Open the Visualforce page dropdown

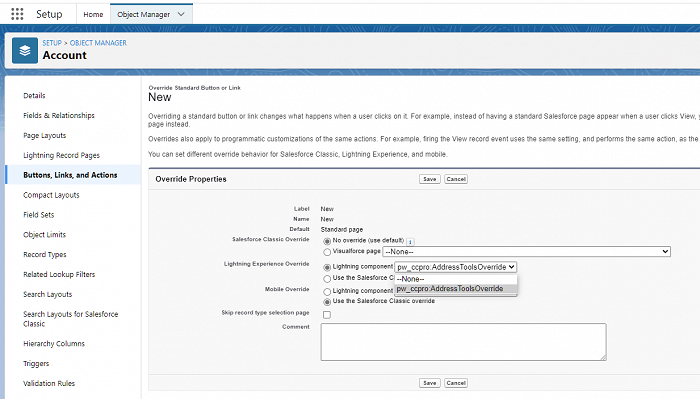click(526, 252)
